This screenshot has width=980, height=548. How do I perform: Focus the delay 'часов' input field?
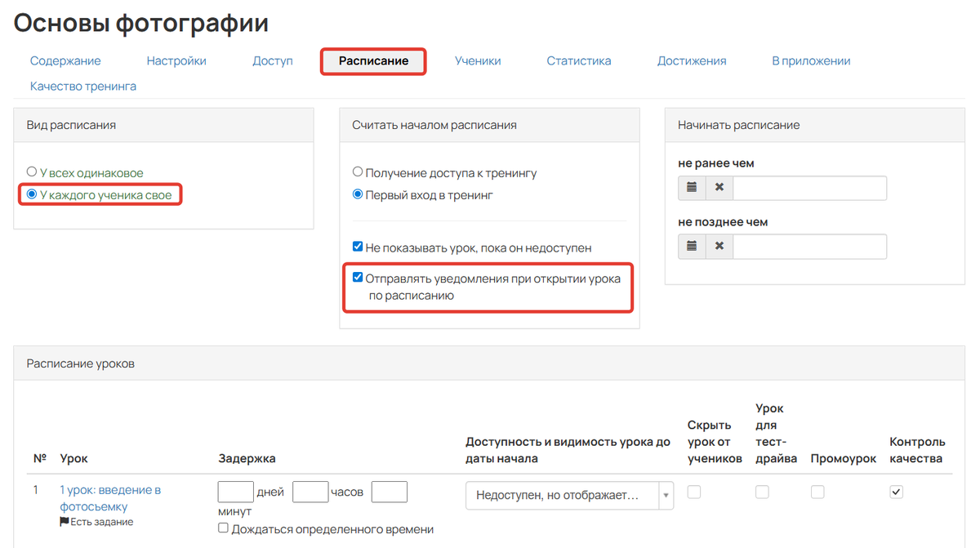point(310,492)
